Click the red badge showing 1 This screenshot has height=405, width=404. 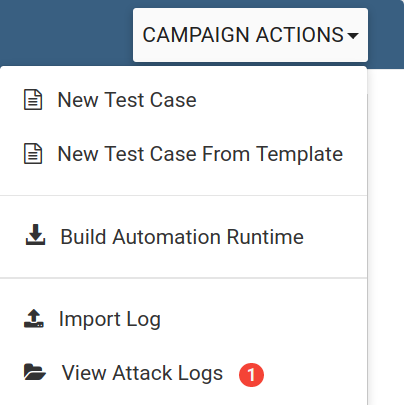click(251, 375)
